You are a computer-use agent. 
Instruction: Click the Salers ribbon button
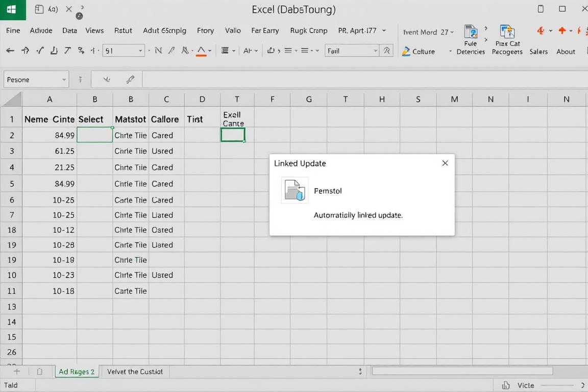pyautogui.click(x=538, y=52)
